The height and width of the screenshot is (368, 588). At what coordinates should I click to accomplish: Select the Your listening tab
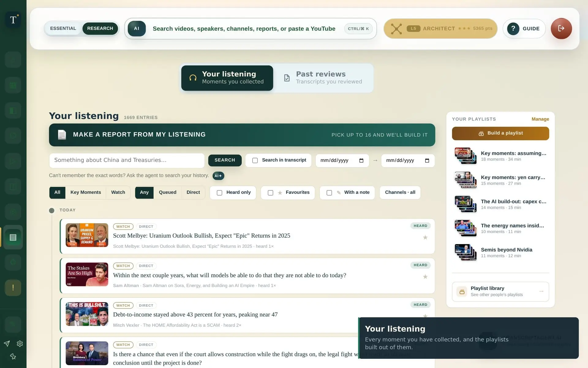tap(227, 78)
